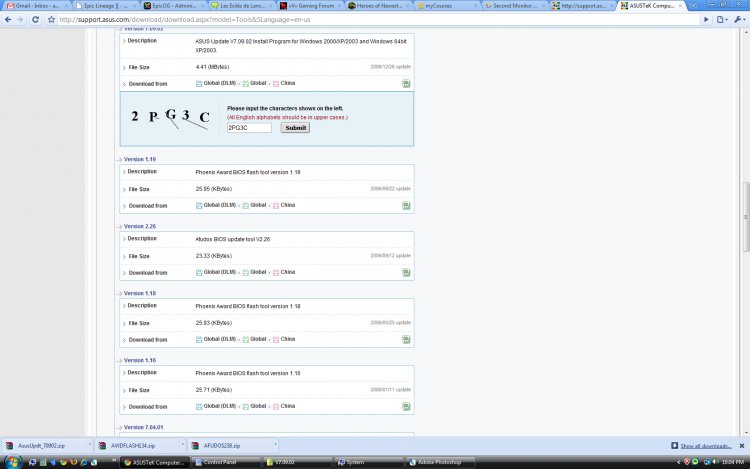Viewport: 750px width, 469px height.
Task: Open the browser page menu
Action: click(722, 20)
